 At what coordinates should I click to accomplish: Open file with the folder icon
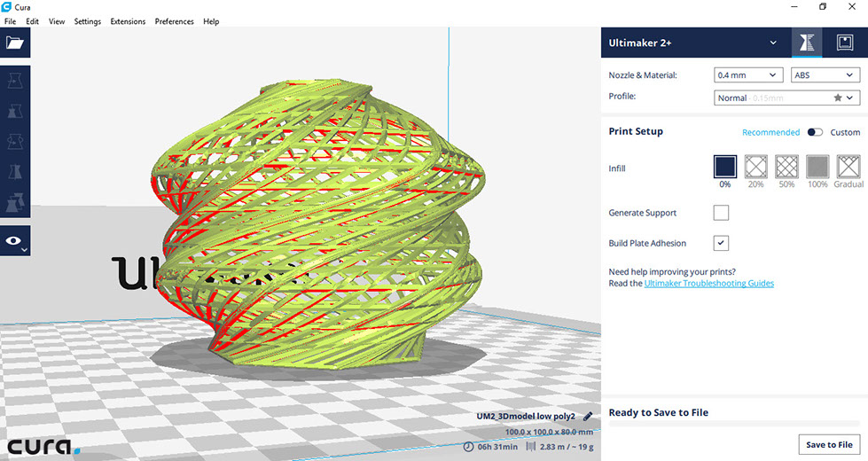15,43
